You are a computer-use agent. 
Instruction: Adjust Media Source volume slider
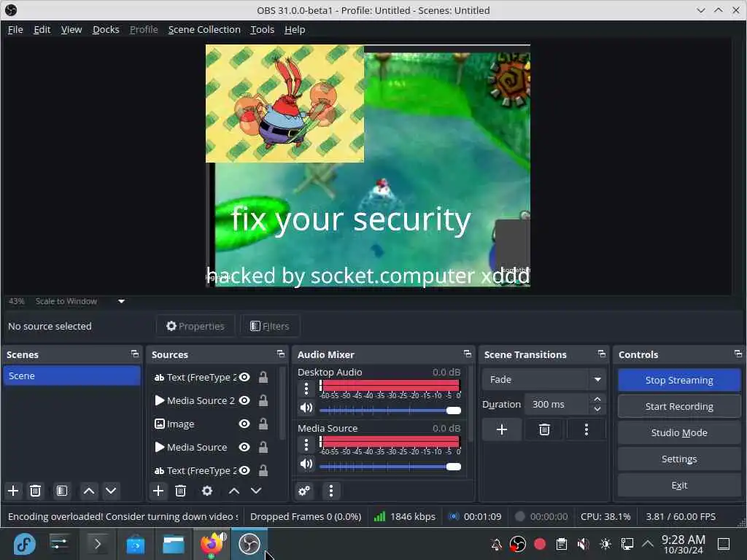pyautogui.click(x=390, y=467)
